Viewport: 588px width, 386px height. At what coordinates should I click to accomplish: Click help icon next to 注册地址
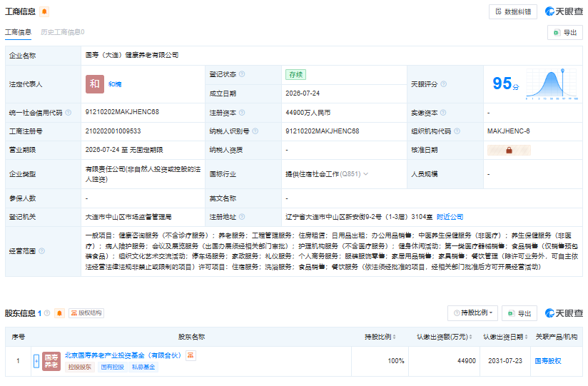tap(242, 216)
